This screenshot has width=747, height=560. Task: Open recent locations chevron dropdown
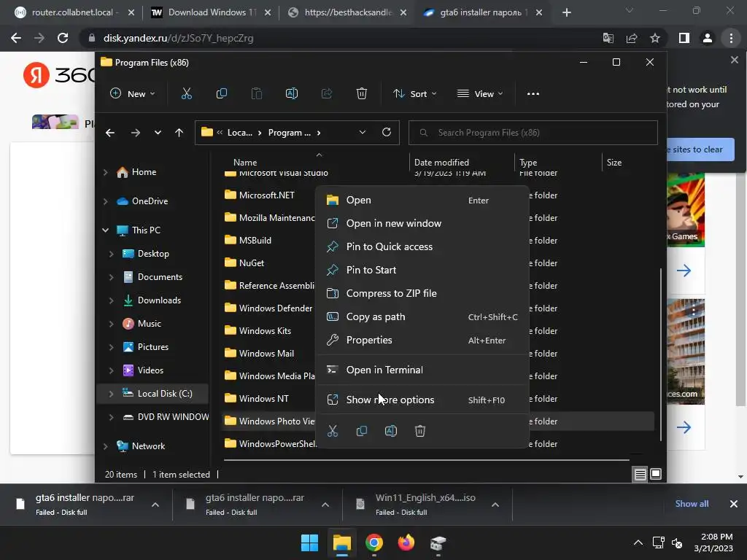158,133
